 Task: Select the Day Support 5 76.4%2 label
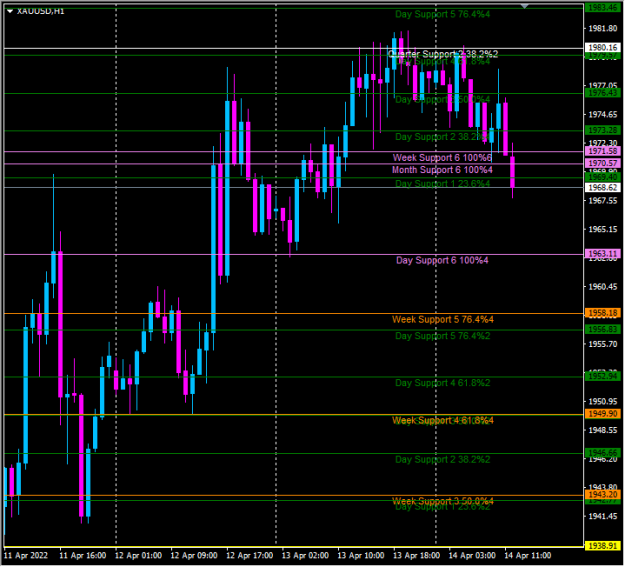tap(442, 336)
